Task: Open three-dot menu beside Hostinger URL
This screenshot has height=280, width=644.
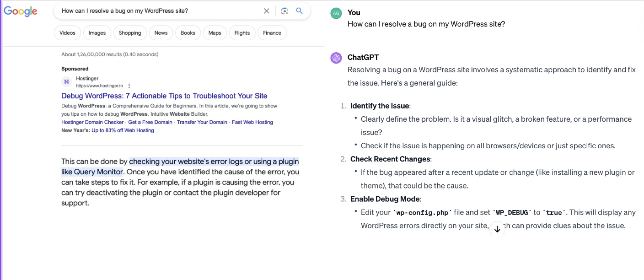Action: pos(129,86)
